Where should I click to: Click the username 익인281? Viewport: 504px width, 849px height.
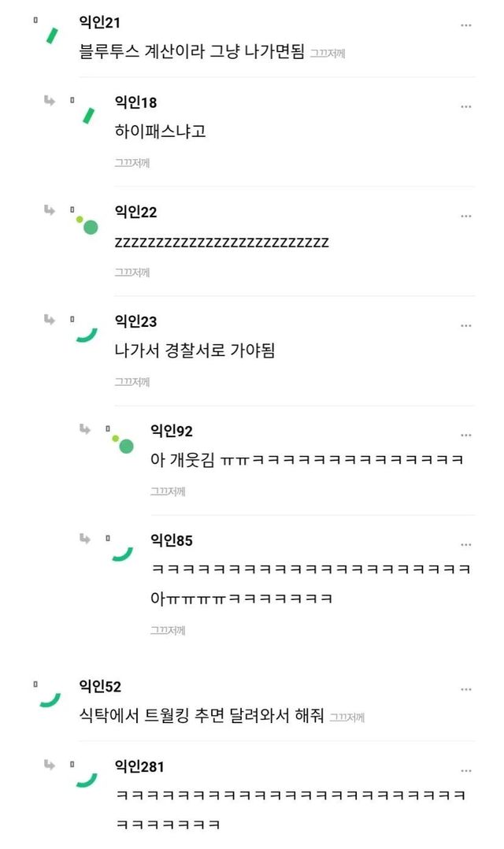coord(139,766)
